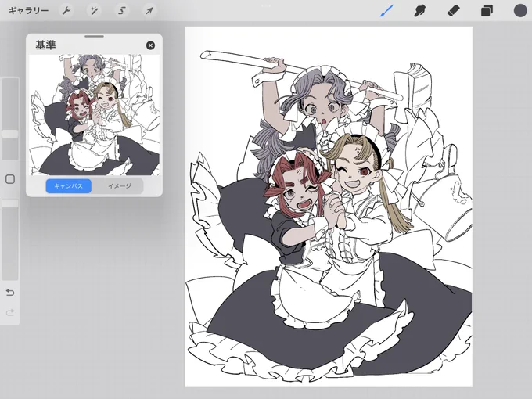Click the maid artwork on the canvas
532x399 pixels.
point(329,207)
